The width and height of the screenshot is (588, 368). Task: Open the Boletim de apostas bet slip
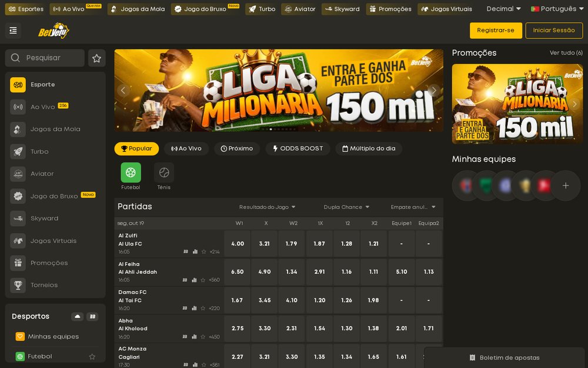click(505, 358)
